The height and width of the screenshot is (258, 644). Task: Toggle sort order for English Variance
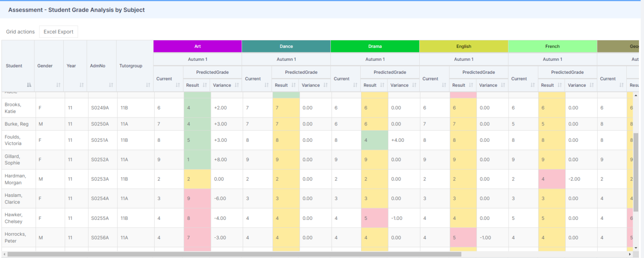[x=502, y=85]
